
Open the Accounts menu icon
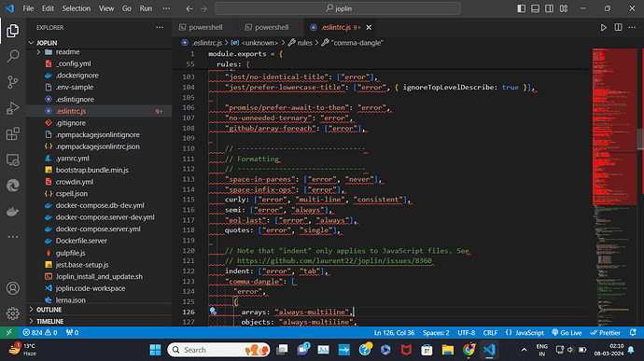pyautogui.click(x=13, y=288)
